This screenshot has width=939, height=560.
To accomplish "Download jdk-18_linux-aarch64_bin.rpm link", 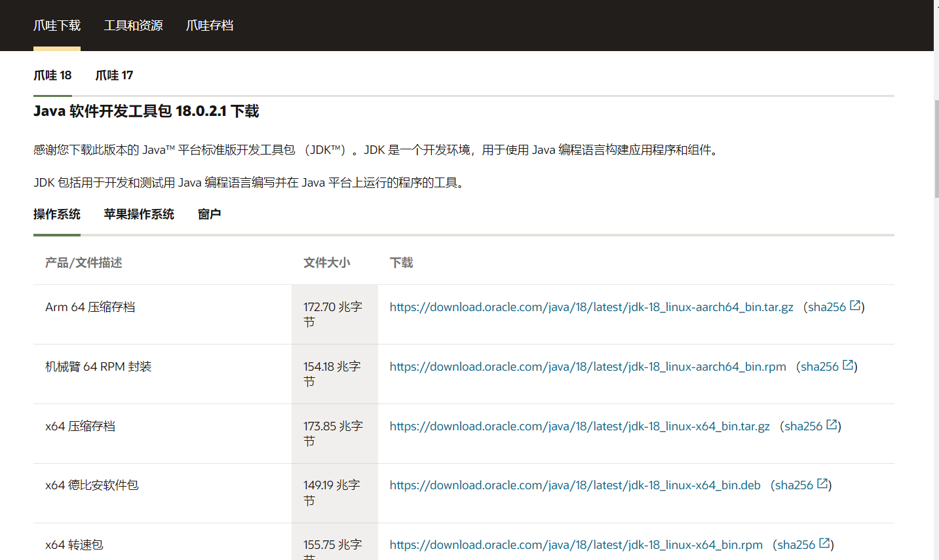I will coord(588,367).
